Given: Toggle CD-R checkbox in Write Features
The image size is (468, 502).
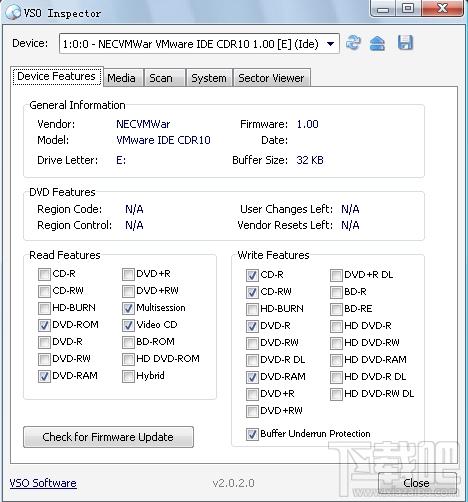Looking at the screenshot, I should [x=252, y=275].
